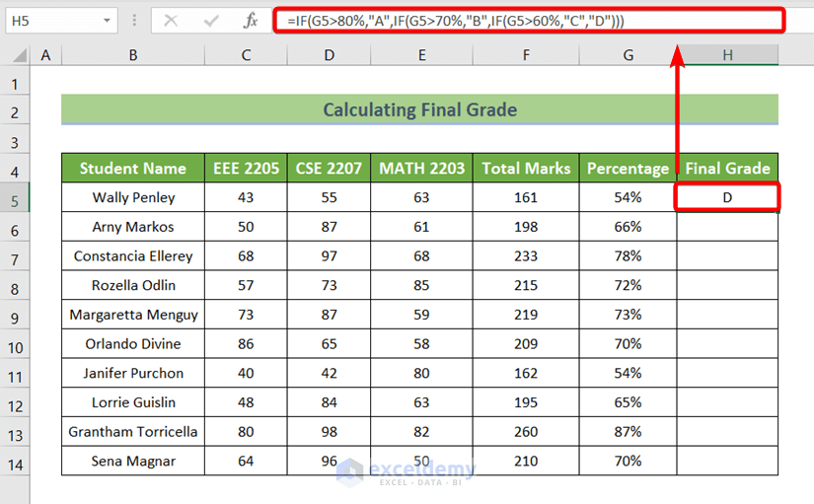The width and height of the screenshot is (814, 504).
Task: Open the Name Box dropdown arrow
Action: click(107, 21)
